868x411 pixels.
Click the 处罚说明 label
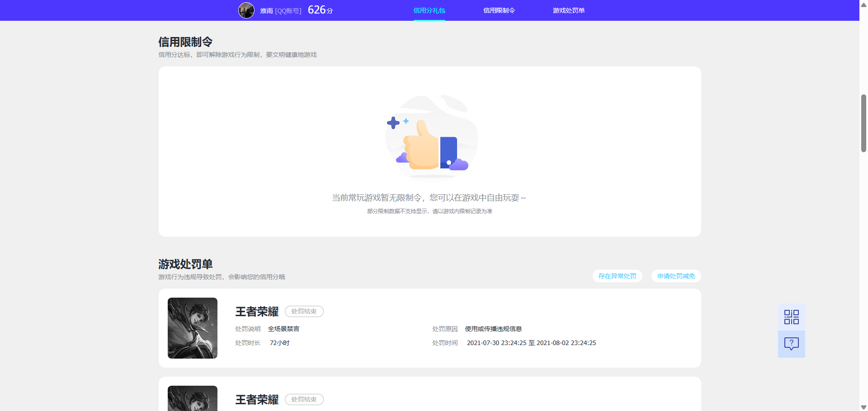pos(248,329)
